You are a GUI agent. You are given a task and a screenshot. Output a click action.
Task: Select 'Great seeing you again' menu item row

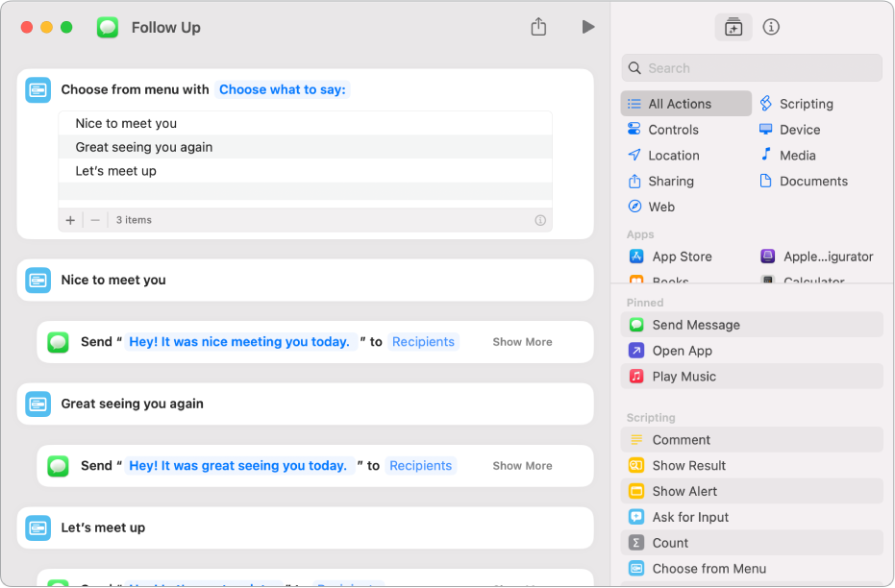[306, 147]
